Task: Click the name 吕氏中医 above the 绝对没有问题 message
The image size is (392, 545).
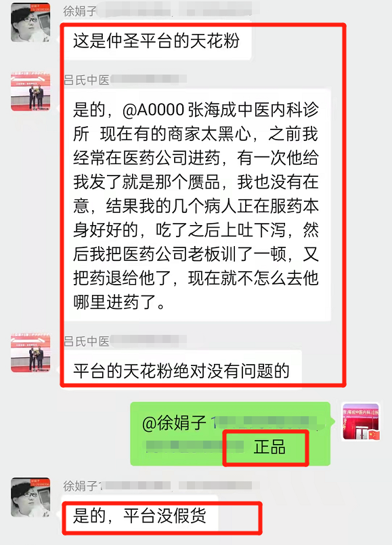Action: click(x=86, y=342)
